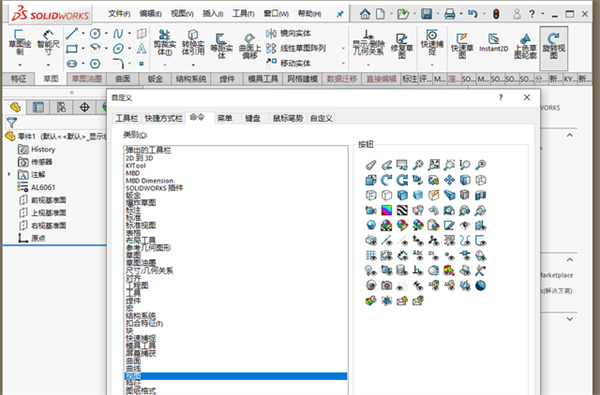
Task: Select the pan arrows button in dialog
Action: [x=449, y=180]
